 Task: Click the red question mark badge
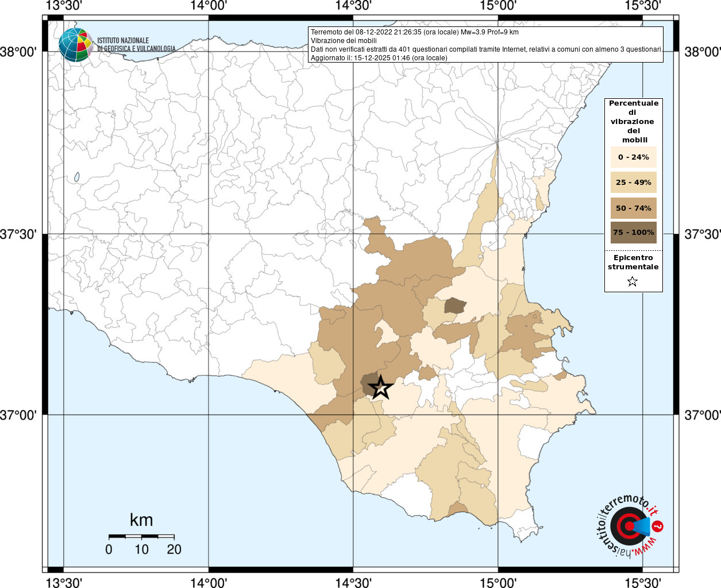pos(658,526)
